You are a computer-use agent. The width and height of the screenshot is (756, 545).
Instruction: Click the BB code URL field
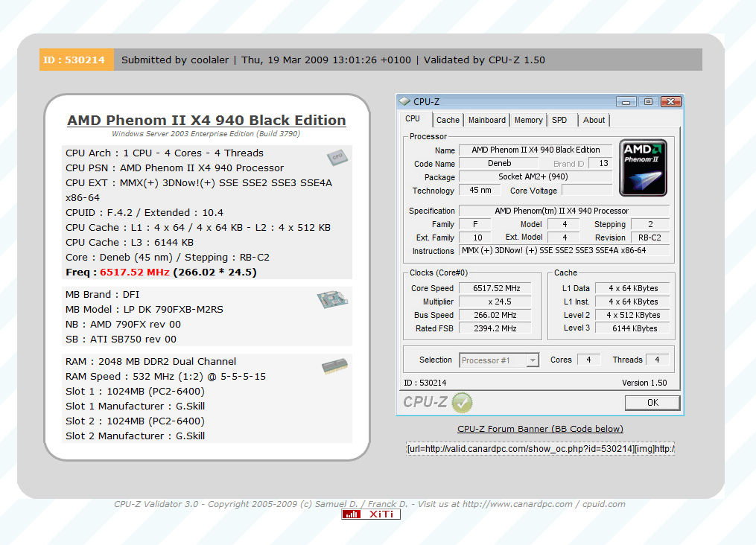pos(540,449)
